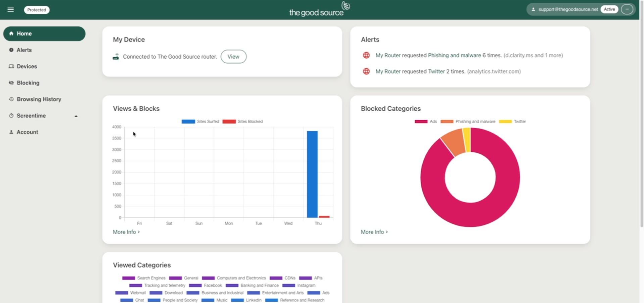Toggle the Webmail legend swatch
This screenshot has height=303, width=644.
pos(121,293)
